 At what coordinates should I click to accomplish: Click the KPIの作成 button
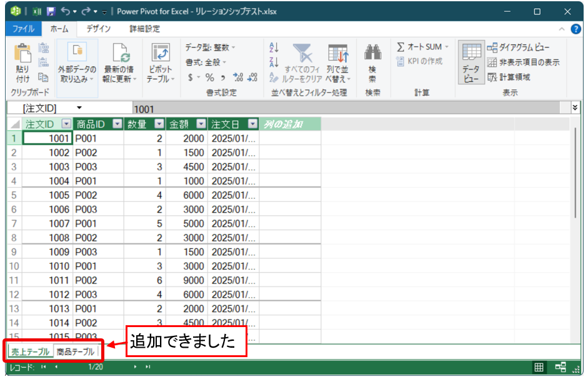click(x=419, y=61)
